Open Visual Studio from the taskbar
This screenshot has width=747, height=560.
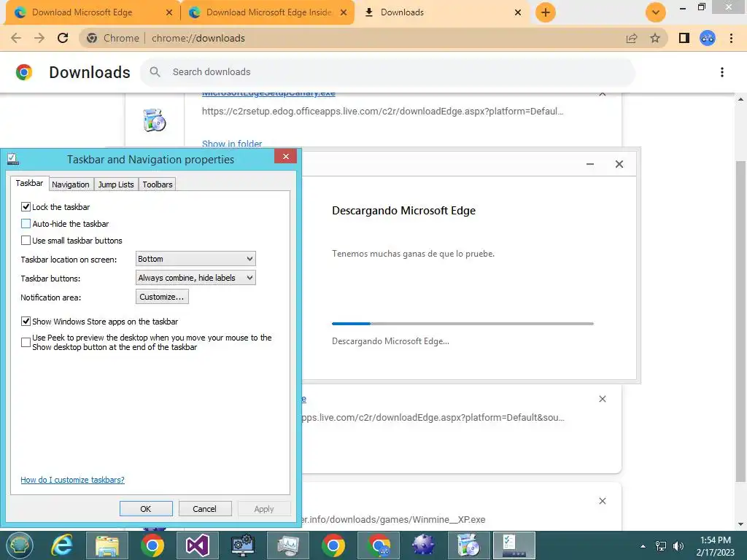point(197,545)
